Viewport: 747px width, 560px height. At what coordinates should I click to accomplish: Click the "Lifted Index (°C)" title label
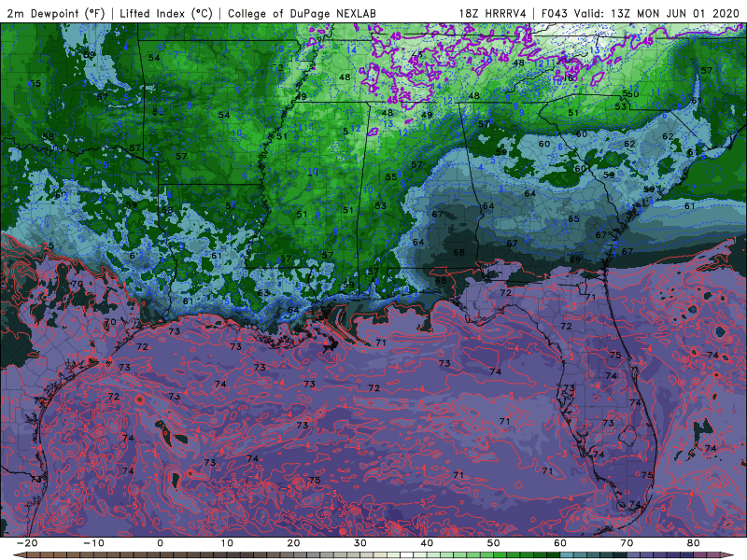[166, 13]
